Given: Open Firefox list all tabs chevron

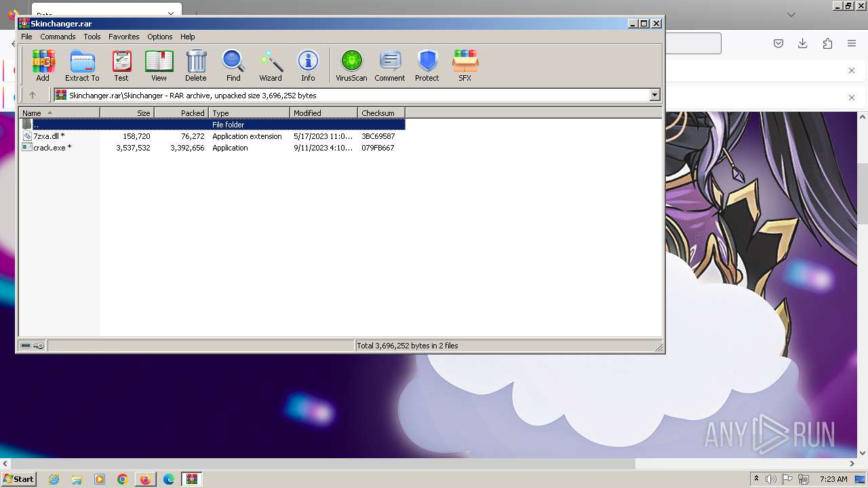Looking at the screenshot, I should (791, 14).
